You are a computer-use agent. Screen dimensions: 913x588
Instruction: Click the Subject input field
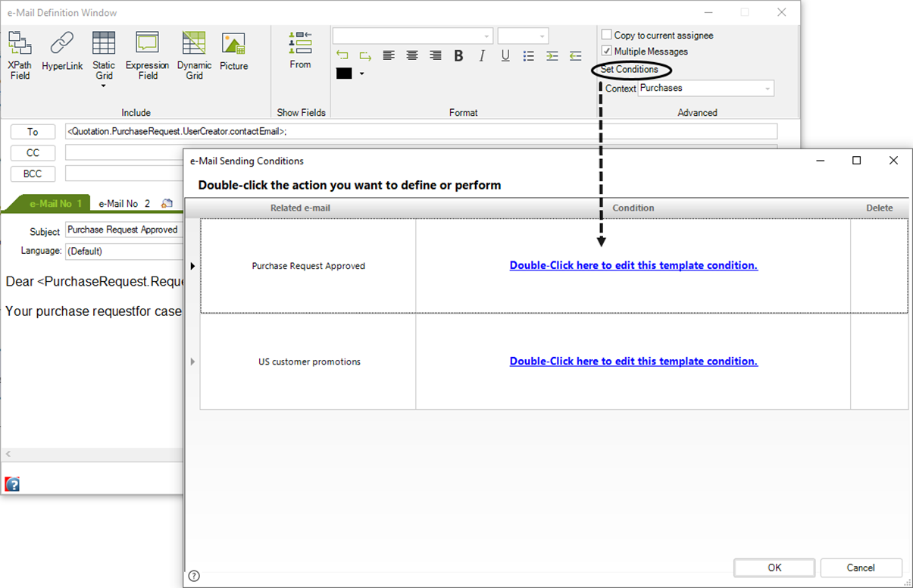pos(124,230)
